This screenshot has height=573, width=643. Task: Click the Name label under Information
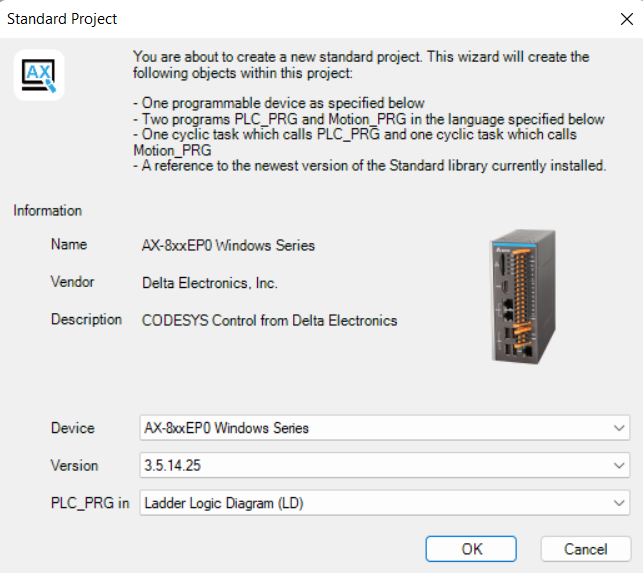pos(69,244)
